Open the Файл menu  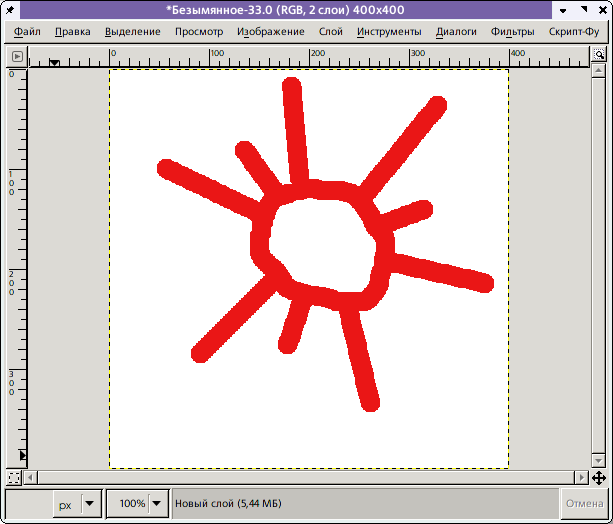[28, 31]
